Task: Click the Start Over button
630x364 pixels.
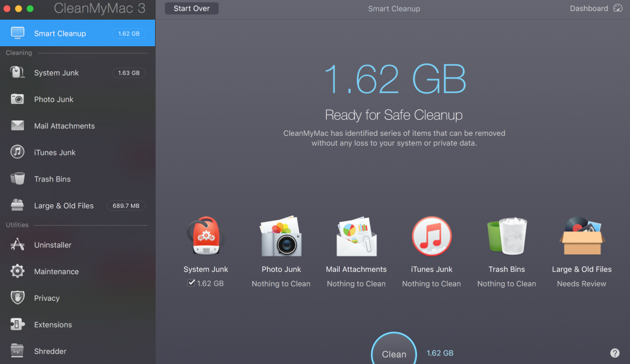Action: (192, 9)
